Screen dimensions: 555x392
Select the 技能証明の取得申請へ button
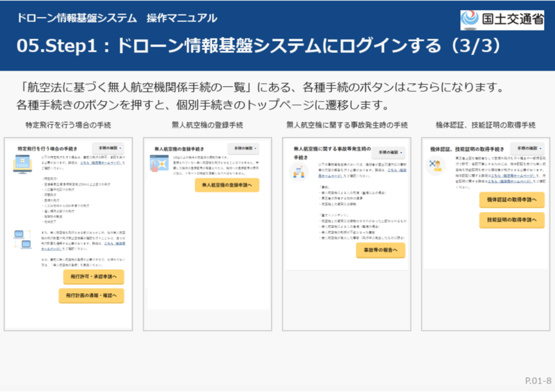pyautogui.click(x=512, y=219)
